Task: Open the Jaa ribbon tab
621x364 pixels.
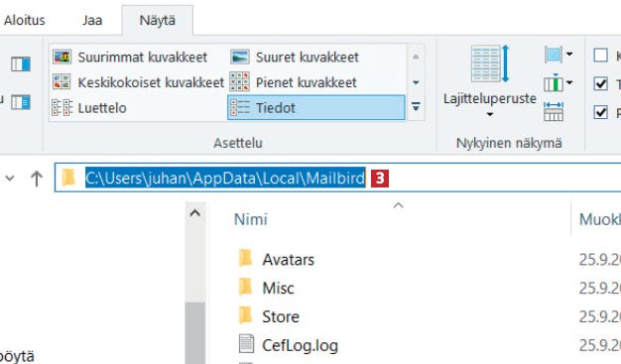Action: pyautogui.click(x=92, y=20)
